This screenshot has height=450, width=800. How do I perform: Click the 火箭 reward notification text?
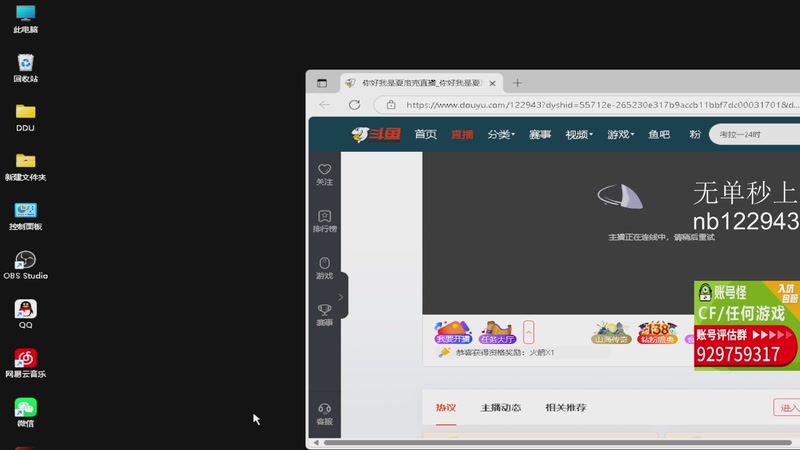[x=505, y=353]
